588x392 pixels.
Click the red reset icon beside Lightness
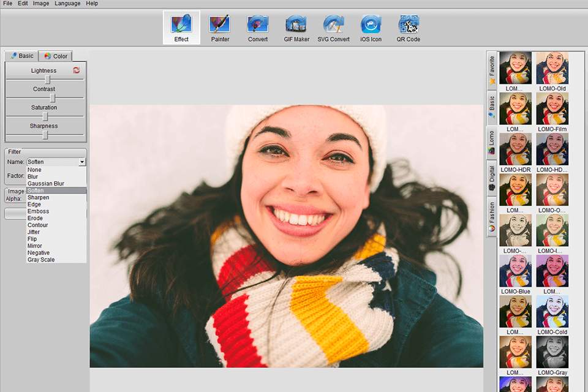click(76, 70)
